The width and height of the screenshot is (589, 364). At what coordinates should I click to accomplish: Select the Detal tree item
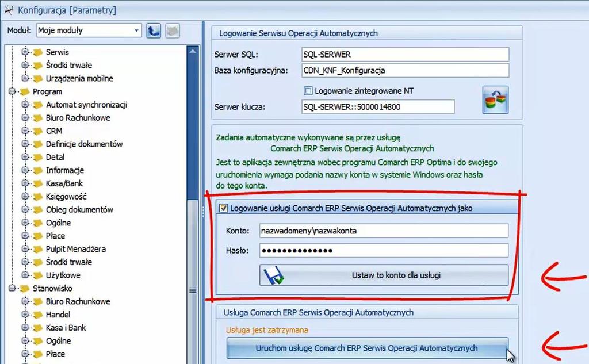(x=55, y=157)
